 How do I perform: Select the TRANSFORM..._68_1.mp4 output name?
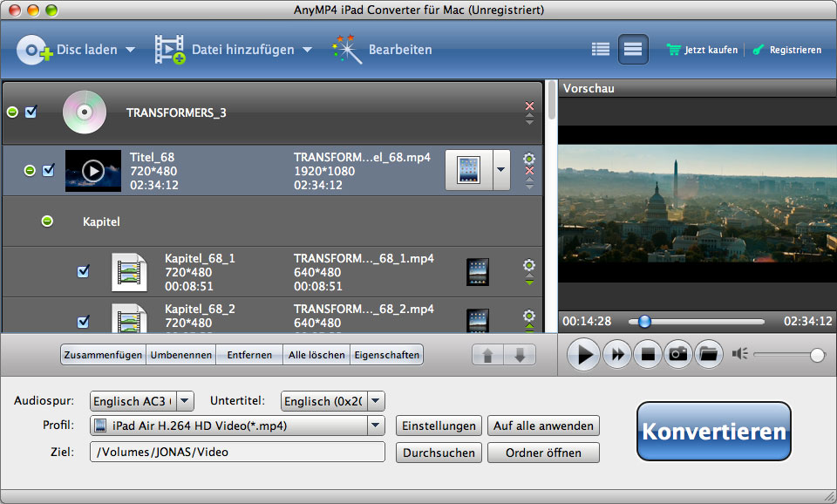(364, 258)
